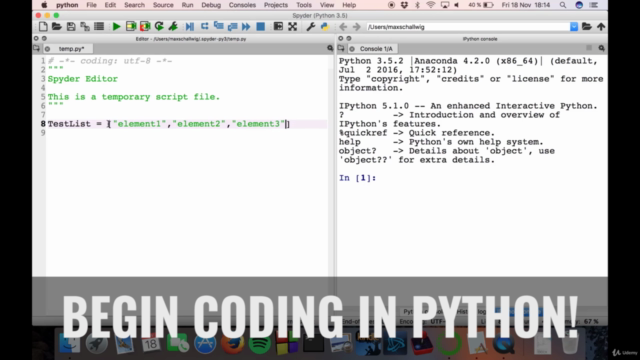This screenshot has height=360, width=640.
Task: Step into function debug icon
Action: (218, 27)
